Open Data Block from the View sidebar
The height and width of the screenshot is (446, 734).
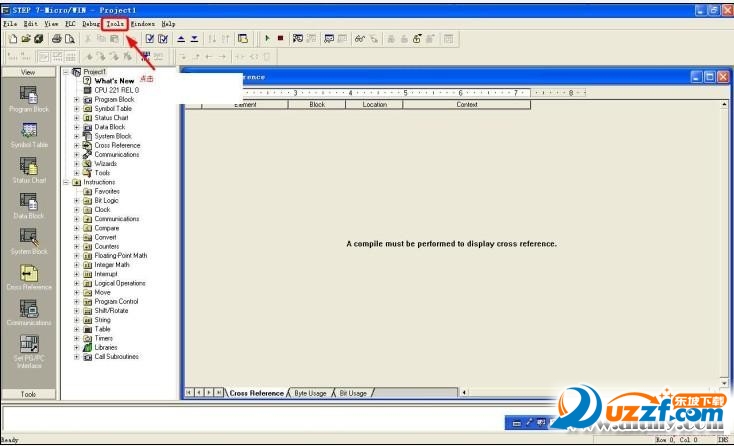pyautogui.click(x=29, y=206)
